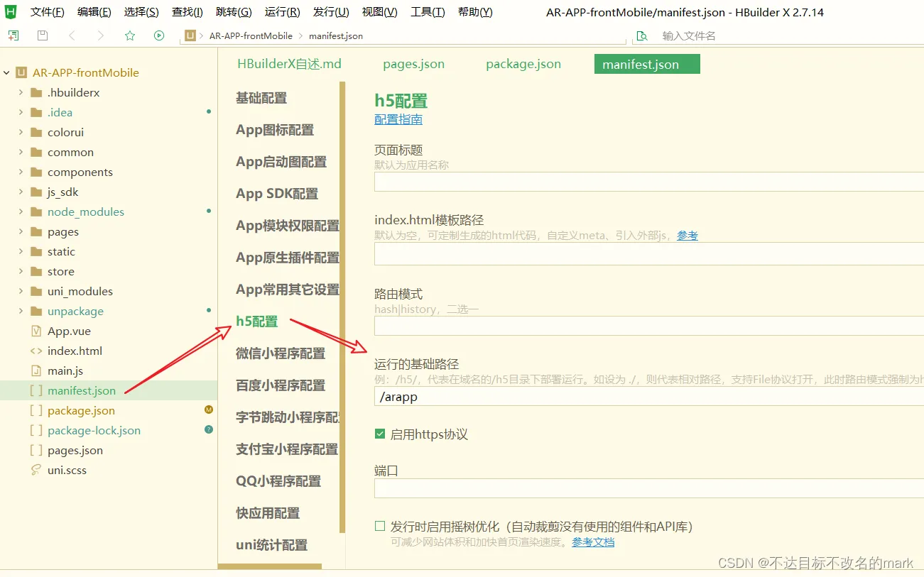The height and width of the screenshot is (577, 924).
Task: Open the 工具(T) menu
Action: 428,12
